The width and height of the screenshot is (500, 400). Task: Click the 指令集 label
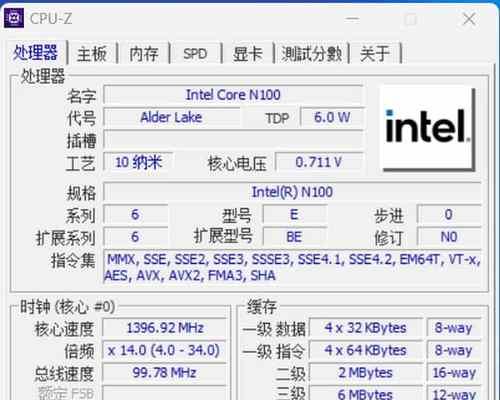(73, 261)
